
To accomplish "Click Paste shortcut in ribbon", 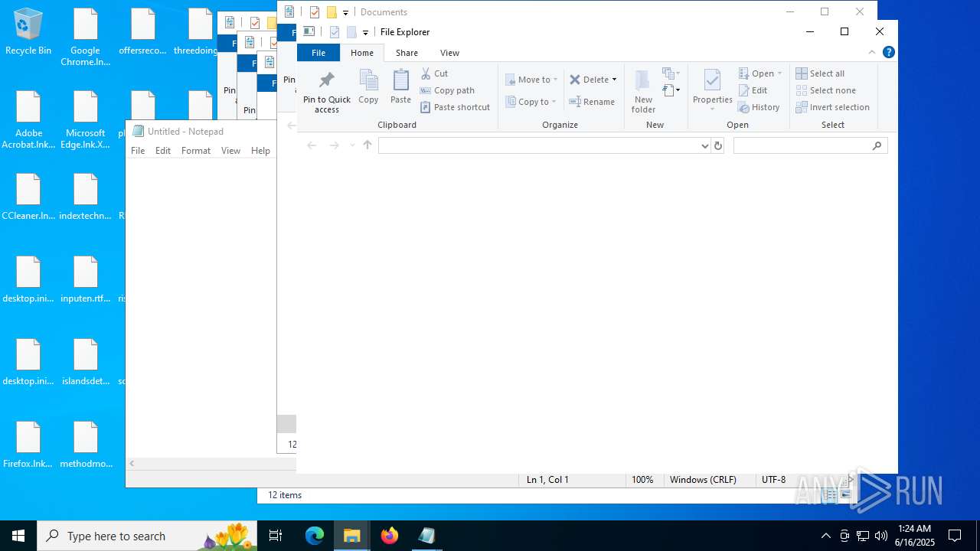I will point(455,107).
